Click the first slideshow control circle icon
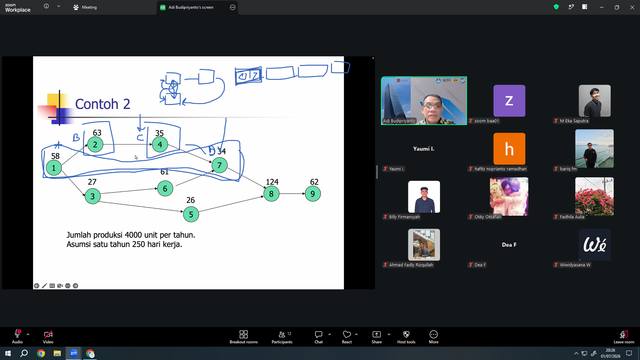Screen dimensions: 640x360 pos(36,286)
